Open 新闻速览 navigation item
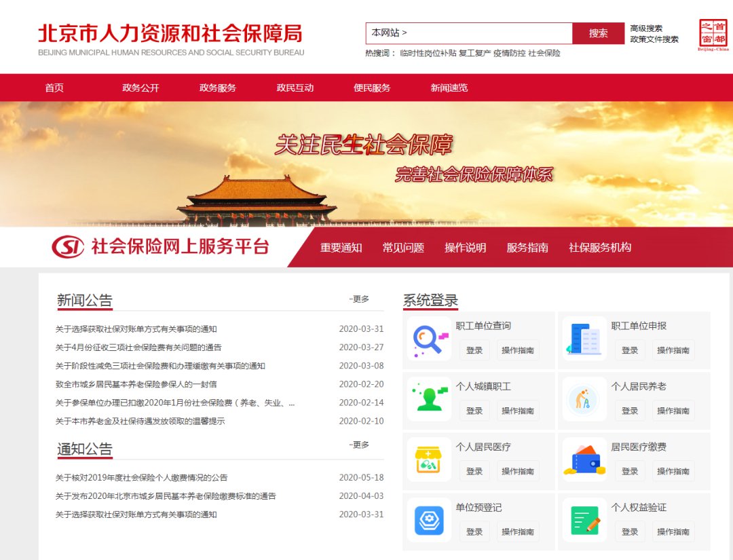The image size is (733, 560). pos(449,88)
